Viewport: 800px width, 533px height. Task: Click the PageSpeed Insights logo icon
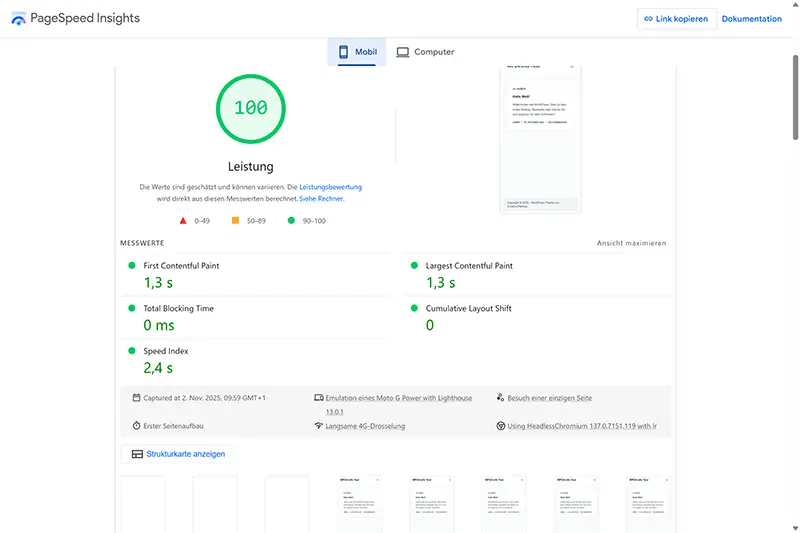pyautogui.click(x=18, y=19)
